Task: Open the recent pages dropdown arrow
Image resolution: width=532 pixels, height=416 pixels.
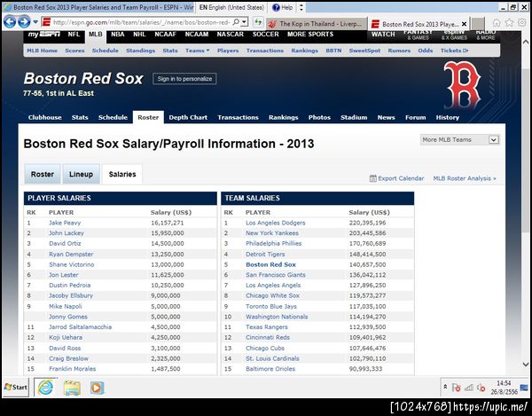Action: [x=35, y=22]
